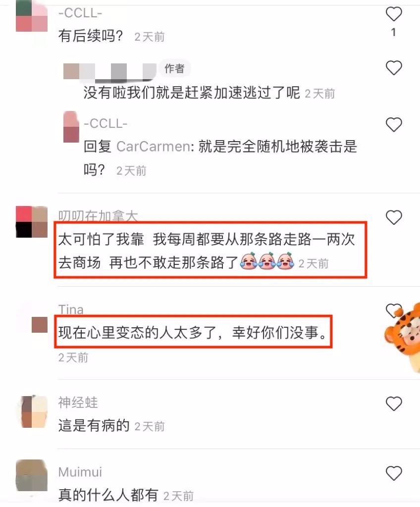The width and height of the screenshot is (420, 507).
Task: Select comment starting 太可怕了我靠
Action: [207, 250]
